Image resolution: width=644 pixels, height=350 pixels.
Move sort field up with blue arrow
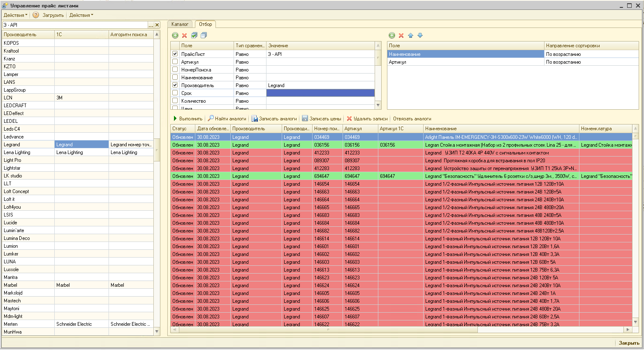[x=410, y=35]
